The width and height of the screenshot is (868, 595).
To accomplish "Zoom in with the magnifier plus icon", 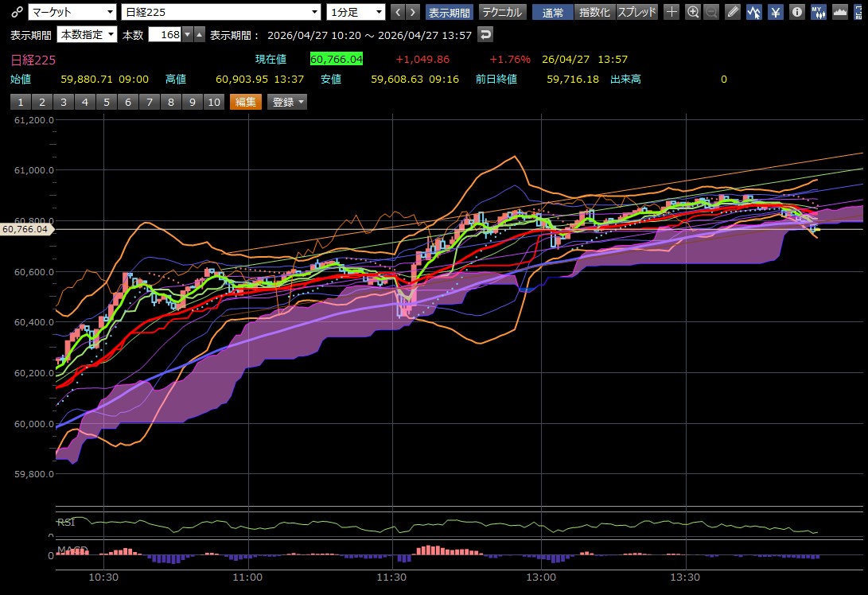I will [693, 12].
